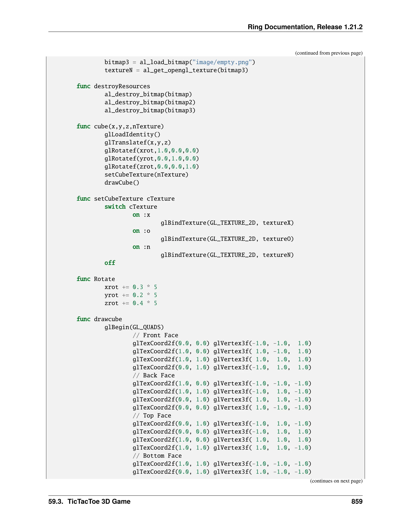Click the '// Front Face' comment

click(x=155, y=335)
